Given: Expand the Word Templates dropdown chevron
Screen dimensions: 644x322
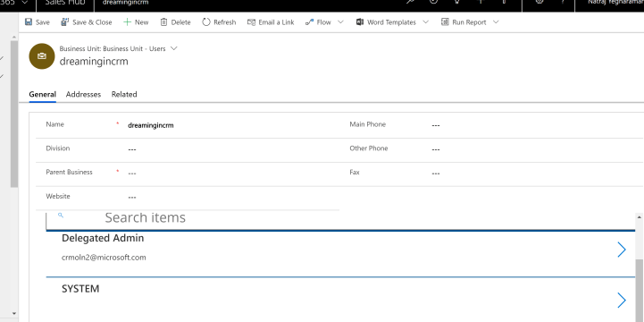Looking at the screenshot, I should 425,22.
